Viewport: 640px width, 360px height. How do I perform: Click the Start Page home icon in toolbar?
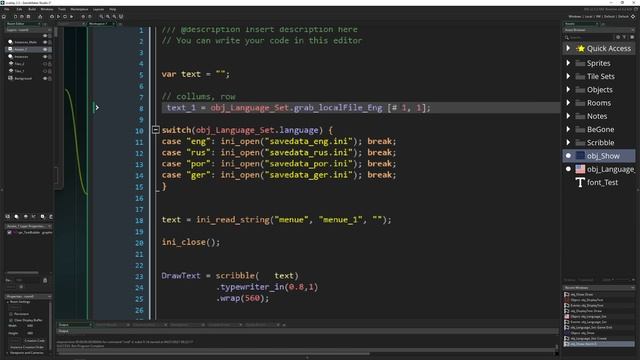point(4,16)
